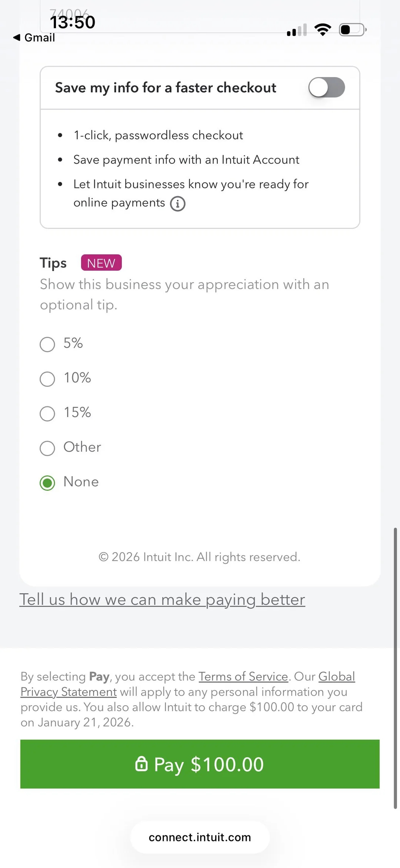400x868 pixels.
Task: Select None for the tip
Action: click(x=47, y=483)
